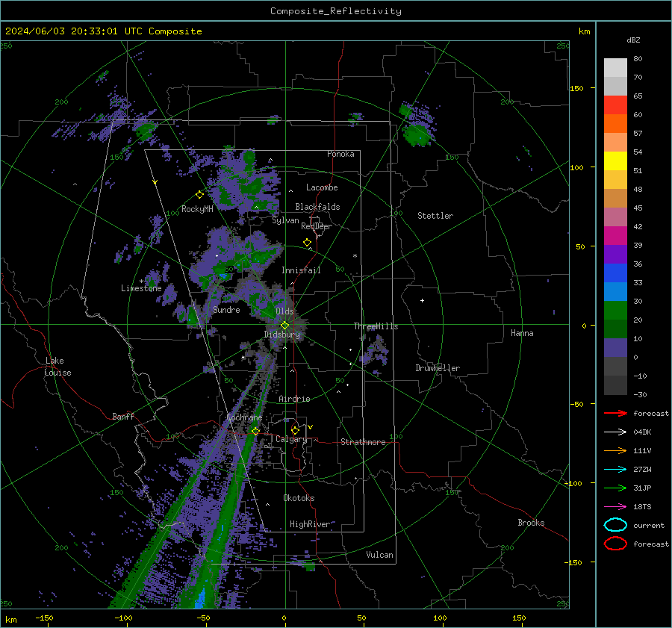
Task: Select the orange 57–60 dBZ color swatch
Action: point(615,124)
